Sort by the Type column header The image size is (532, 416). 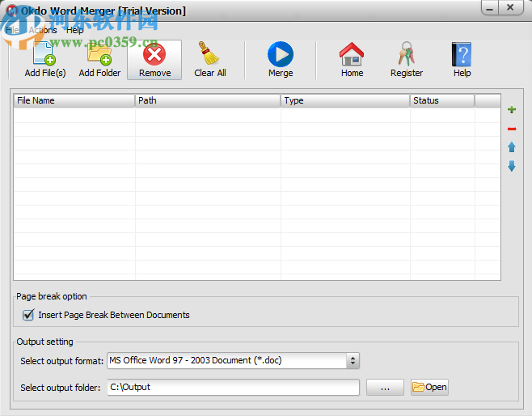pyautogui.click(x=345, y=100)
